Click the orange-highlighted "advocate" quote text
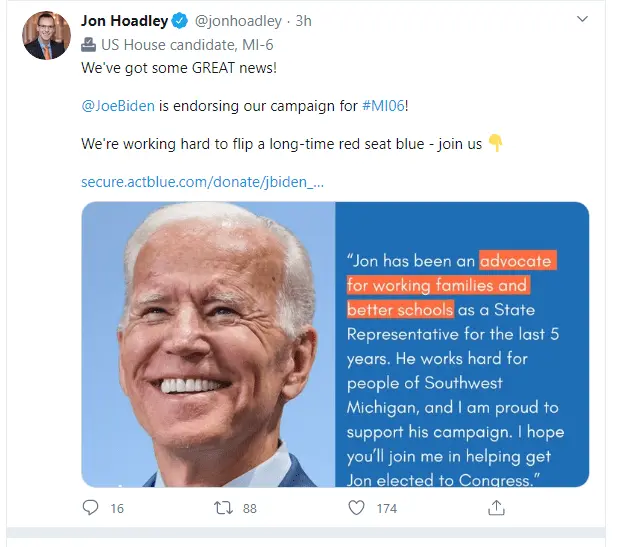The width and height of the screenshot is (619, 547). point(515,261)
